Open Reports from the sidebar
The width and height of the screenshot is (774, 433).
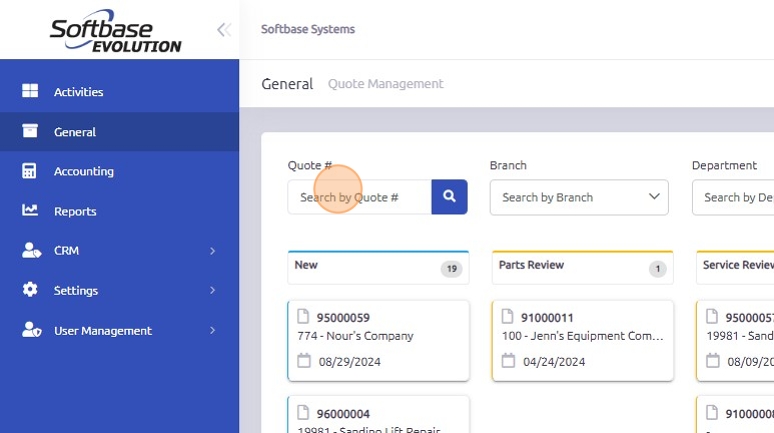click(x=119, y=211)
